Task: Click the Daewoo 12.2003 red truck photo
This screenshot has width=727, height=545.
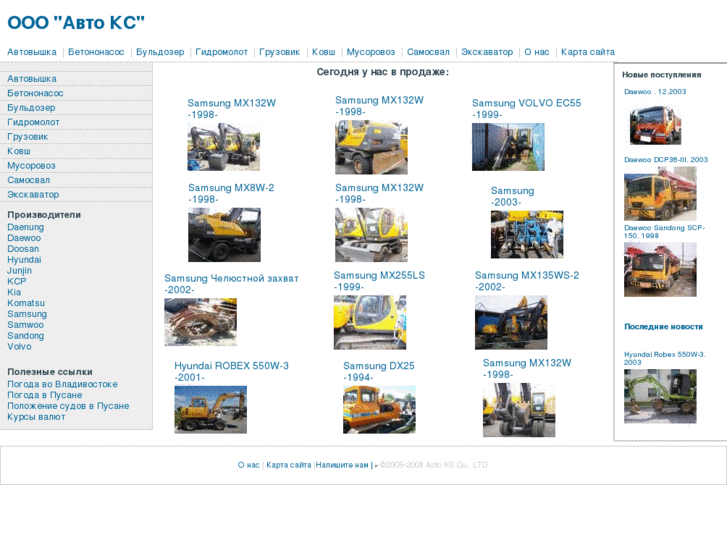Action: click(655, 125)
